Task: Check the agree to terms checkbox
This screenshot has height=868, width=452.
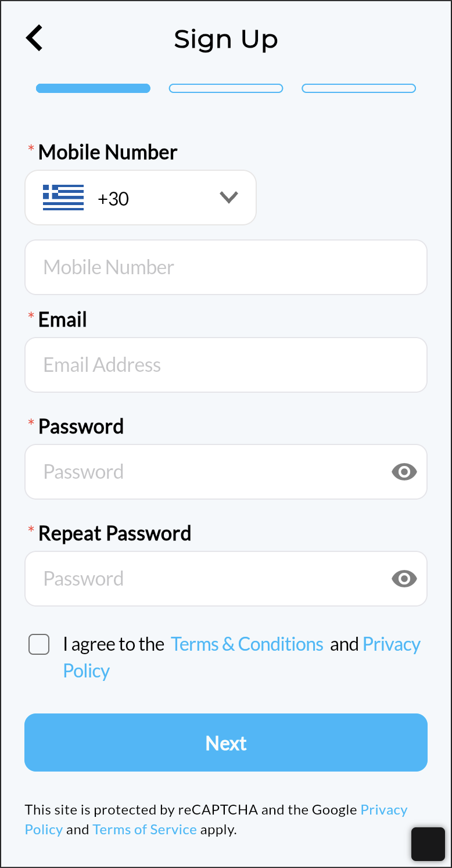Action: [39, 644]
